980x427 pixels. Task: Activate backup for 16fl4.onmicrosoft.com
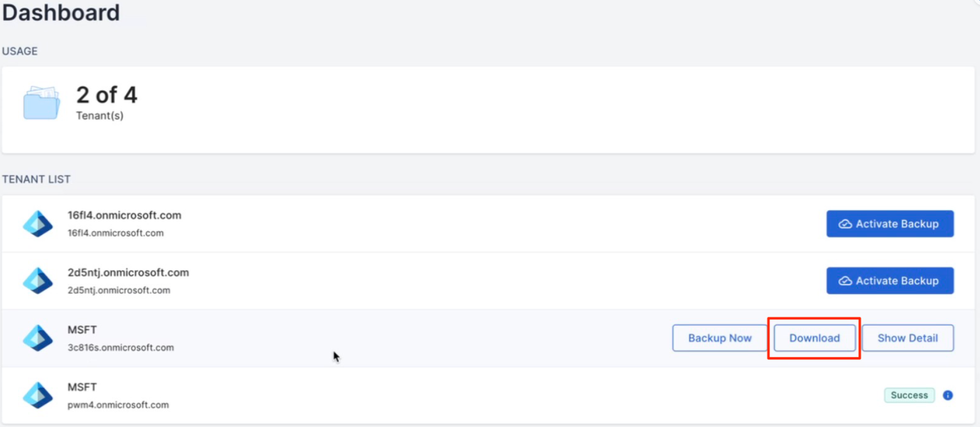pos(890,224)
